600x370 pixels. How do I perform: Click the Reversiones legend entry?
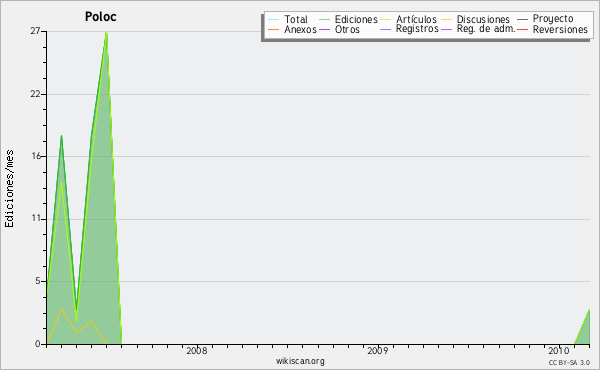point(552,29)
